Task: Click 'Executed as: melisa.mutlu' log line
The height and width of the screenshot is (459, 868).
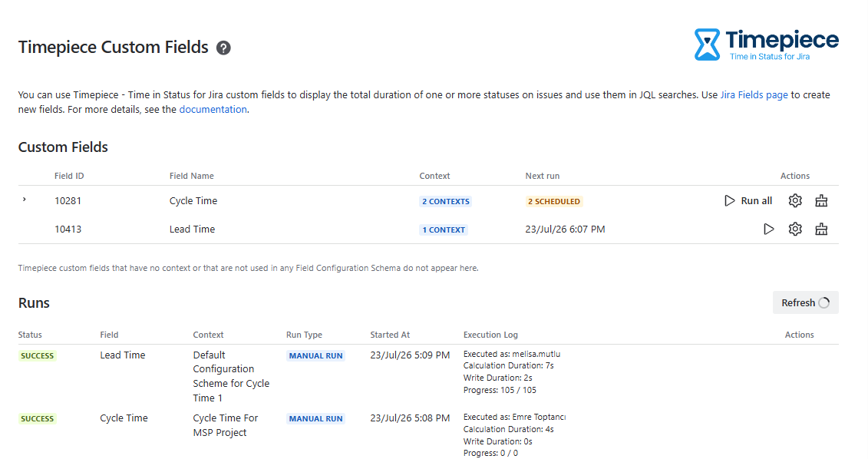Action: pyautogui.click(x=512, y=354)
